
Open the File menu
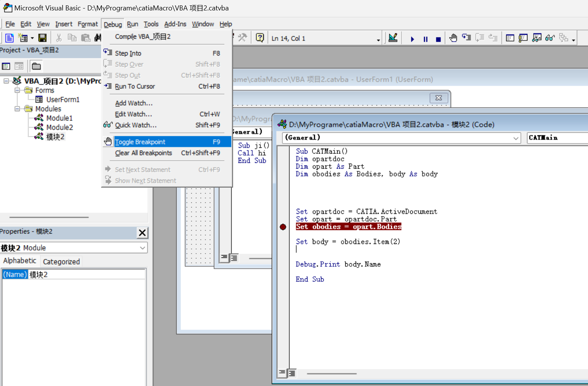click(x=10, y=24)
